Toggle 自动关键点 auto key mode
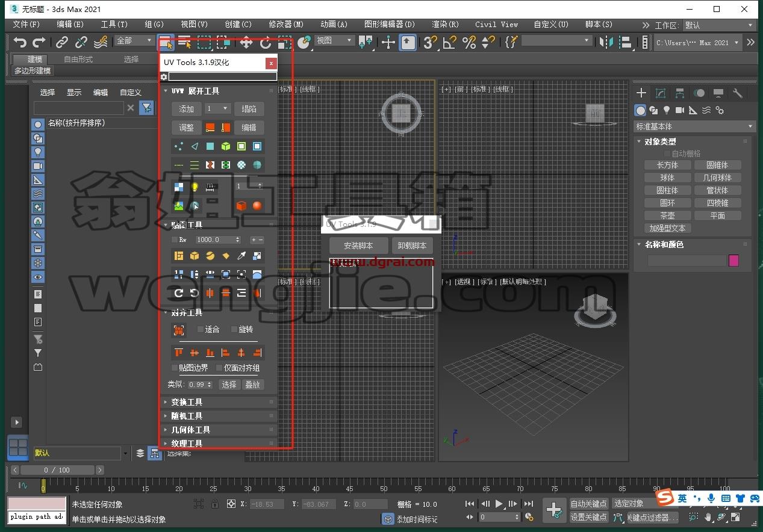The width and height of the screenshot is (763, 532). click(x=589, y=504)
